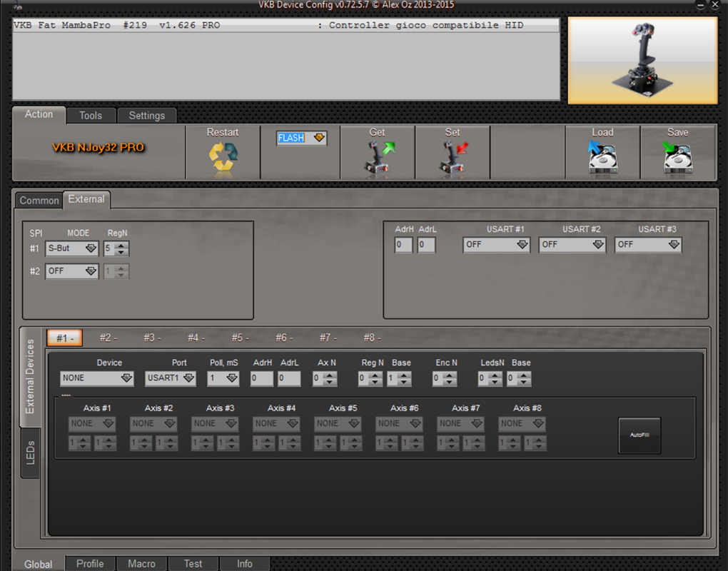The width and height of the screenshot is (728, 571).
Task: Click the top AdrL input field
Action: tap(426, 245)
